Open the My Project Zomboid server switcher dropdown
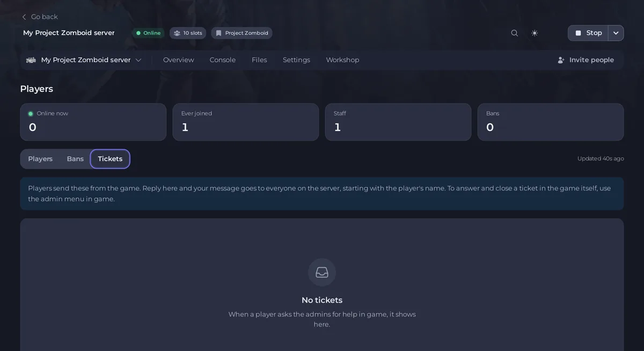Image resolution: width=644 pixels, height=351 pixels. [x=84, y=60]
